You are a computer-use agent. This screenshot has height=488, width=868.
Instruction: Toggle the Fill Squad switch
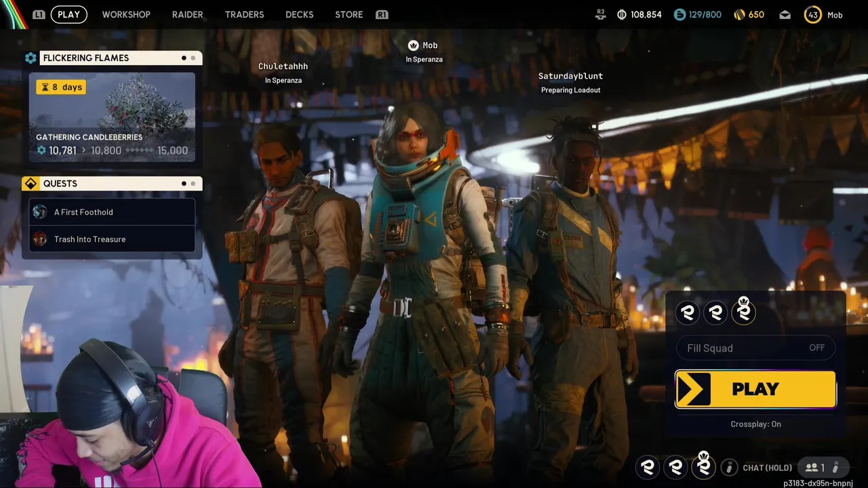pos(755,348)
